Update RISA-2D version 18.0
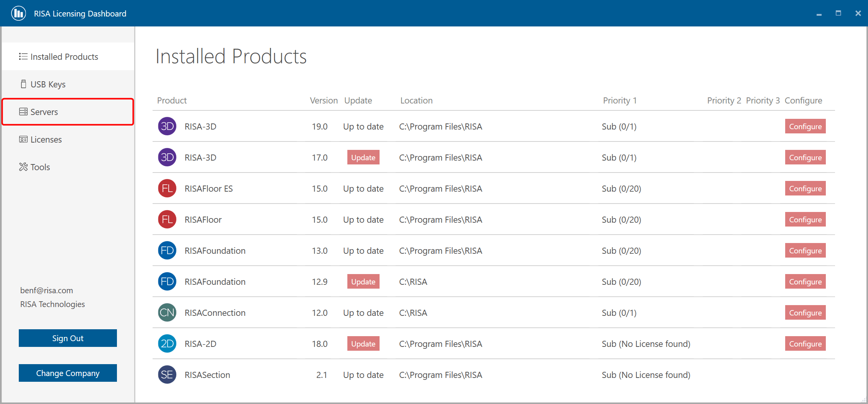This screenshot has width=868, height=404. click(363, 344)
